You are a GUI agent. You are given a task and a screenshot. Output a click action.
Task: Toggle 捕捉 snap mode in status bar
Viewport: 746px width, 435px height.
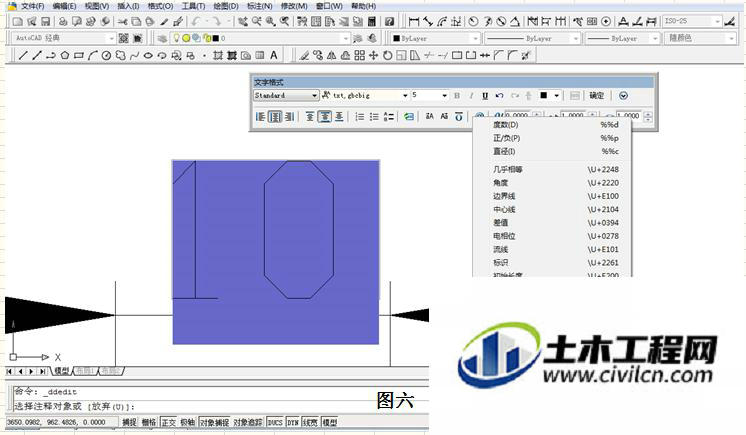pyautogui.click(x=129, y=422)
